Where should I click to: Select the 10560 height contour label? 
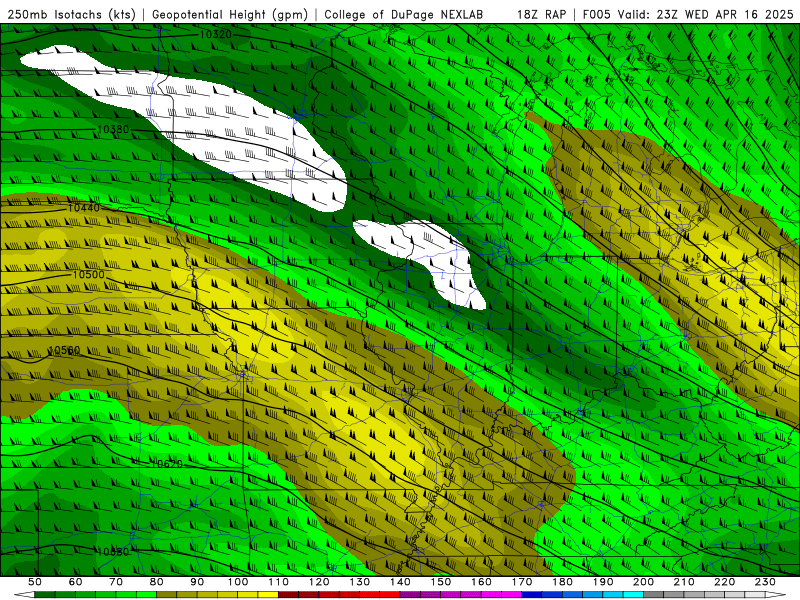pos(64,350)
